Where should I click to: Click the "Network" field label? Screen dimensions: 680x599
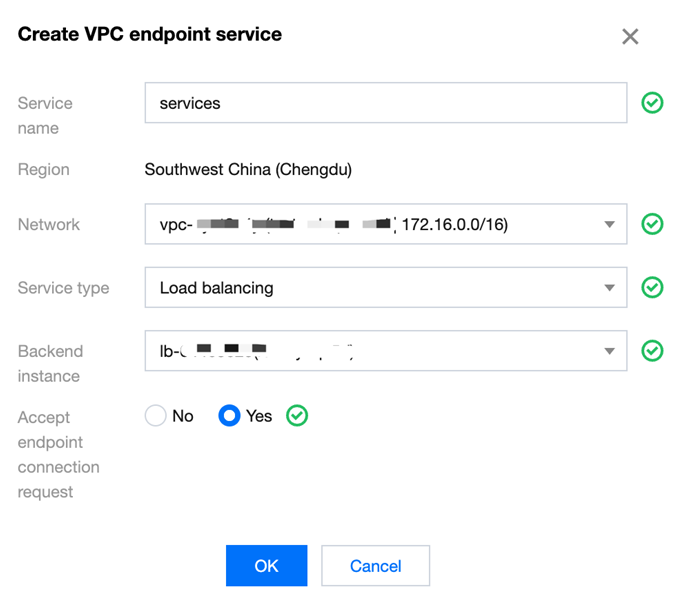(50, 225)
